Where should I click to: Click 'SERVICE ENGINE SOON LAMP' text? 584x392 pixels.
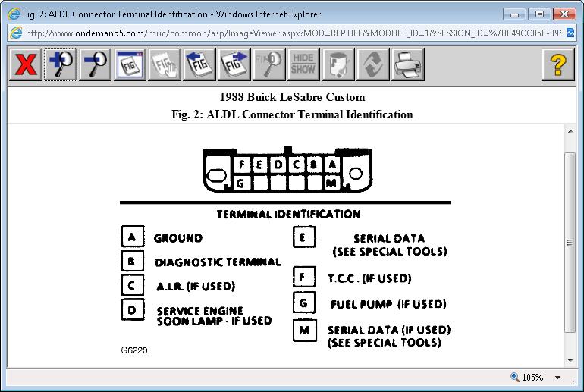[x=214, y=316]
